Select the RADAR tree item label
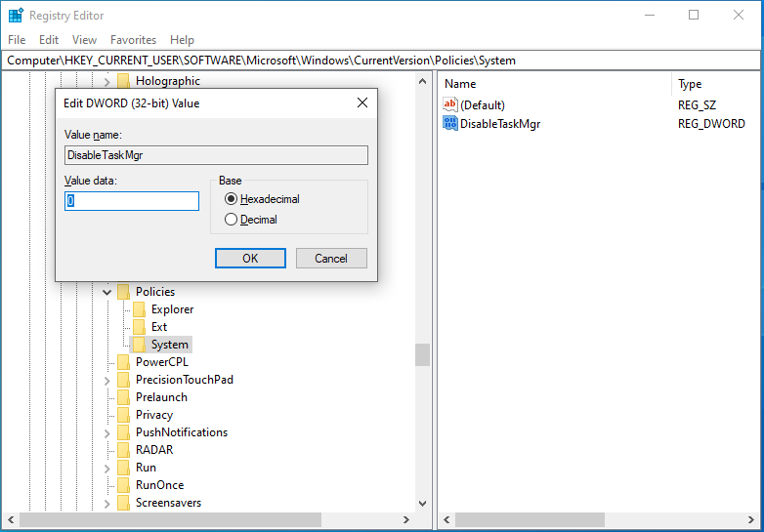 pos(154,450)
